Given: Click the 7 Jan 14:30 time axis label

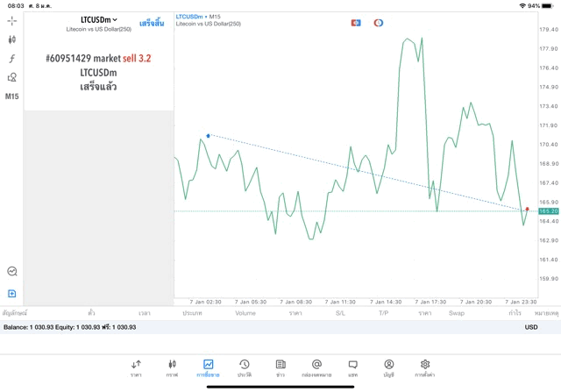Looking at the screenshot, I should (386, 302).
